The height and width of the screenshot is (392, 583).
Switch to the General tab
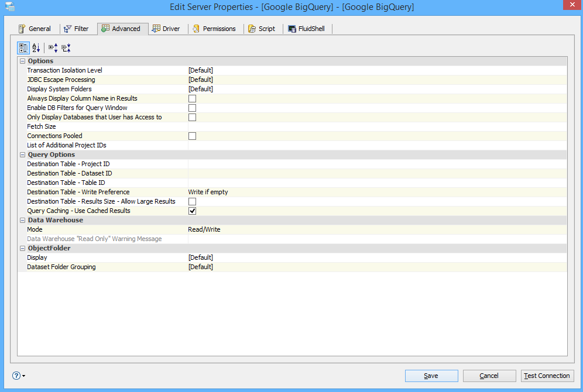click(x=35, y=29)
